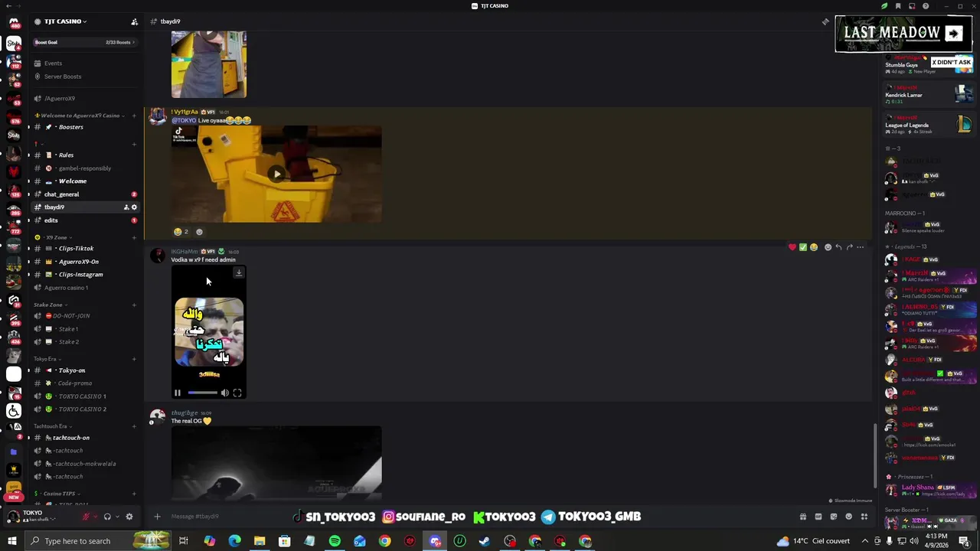Select the Clips-Instagram channel
The image size is (980, 551).
[84, 275]
